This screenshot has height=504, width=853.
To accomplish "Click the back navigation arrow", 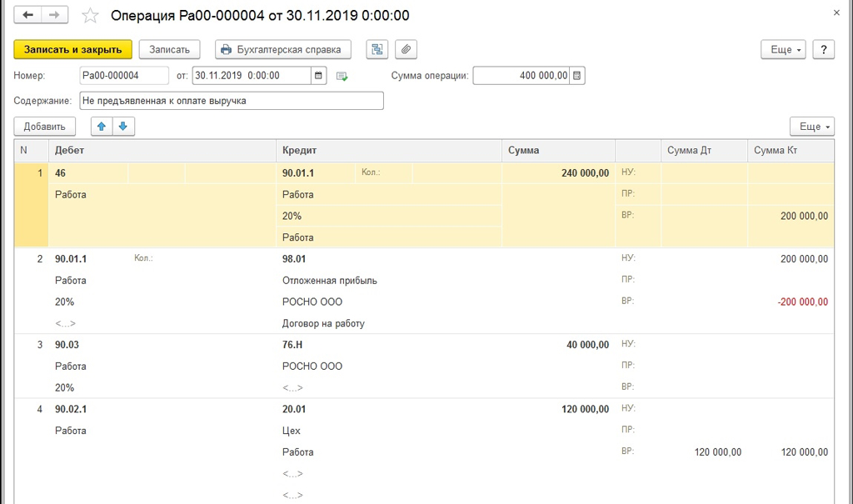I will click(27, 16).
